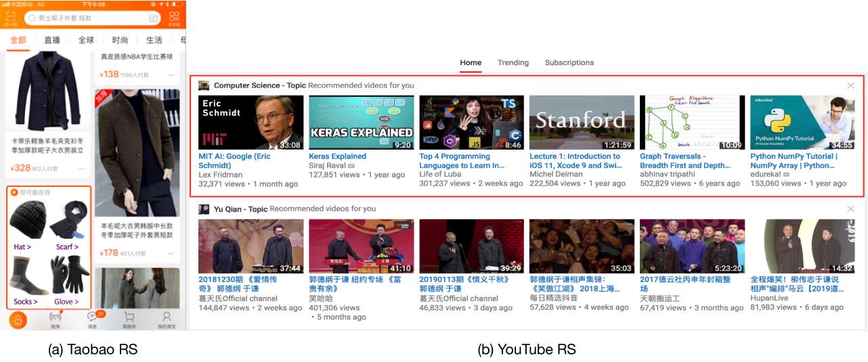
Task: Switch to 全部 tab in Taobao
Action: click(18, 40)
